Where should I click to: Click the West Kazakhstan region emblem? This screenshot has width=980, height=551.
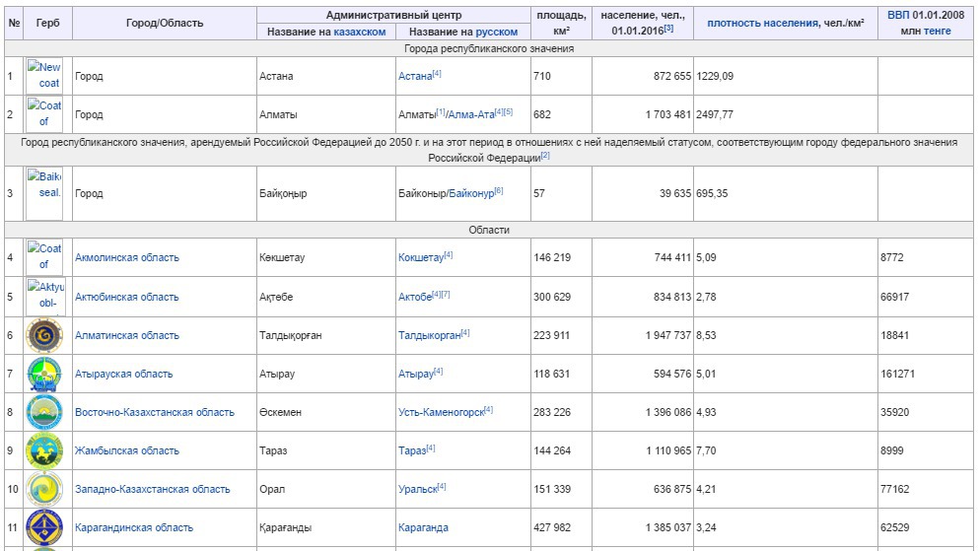tap(44, 489)
